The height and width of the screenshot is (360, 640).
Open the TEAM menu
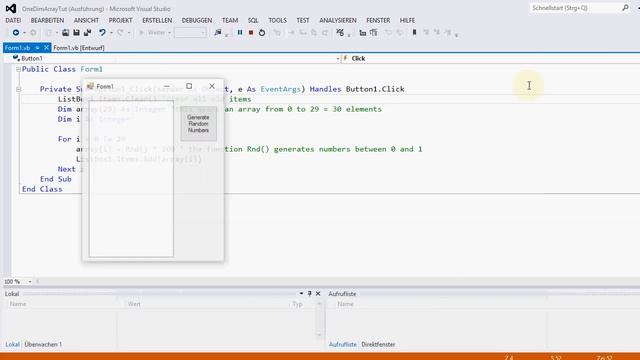pyautogui.click(x=230, y=20)
